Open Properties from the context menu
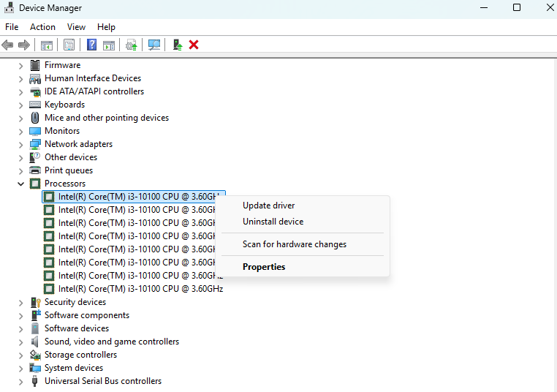 [264, 267]
